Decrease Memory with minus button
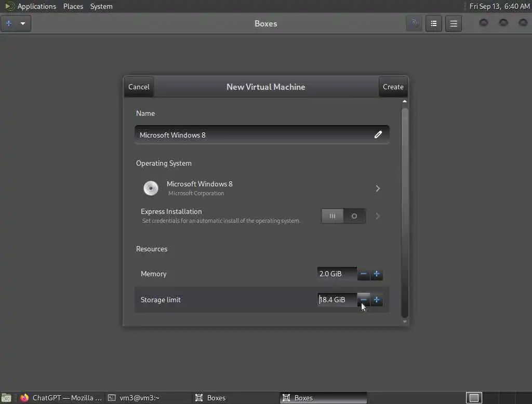Viewport: 532px width, 404px height. click(x=363, y=274)
